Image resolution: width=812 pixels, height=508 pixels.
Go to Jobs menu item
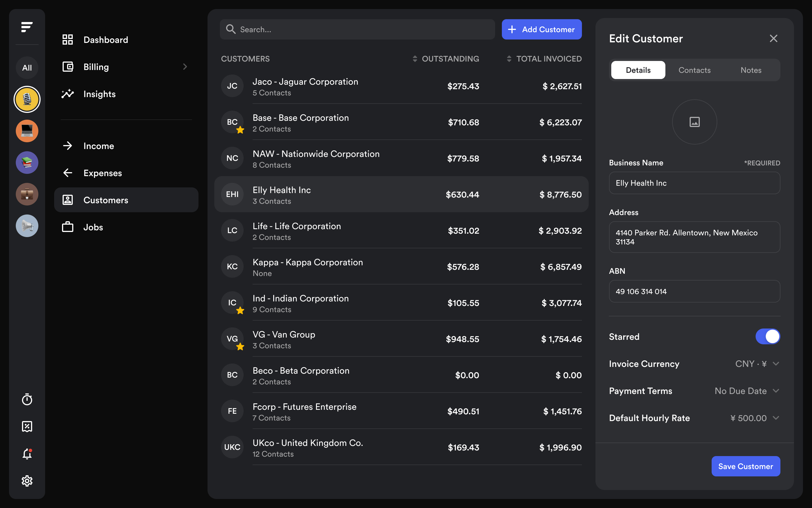(x=126, y=227)
